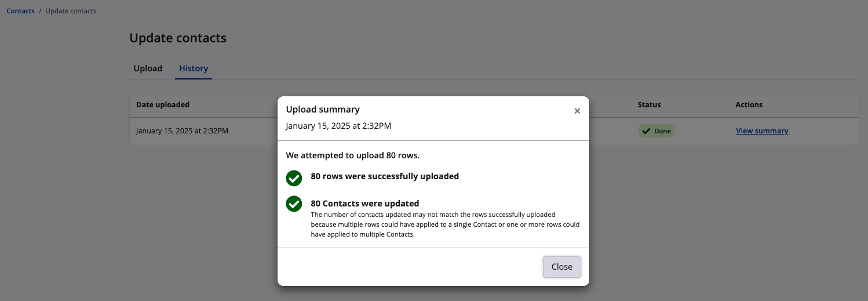Select the January 15, 2025 table row date
This screenshot has width=868, height=301.
[x=182, y=131]
